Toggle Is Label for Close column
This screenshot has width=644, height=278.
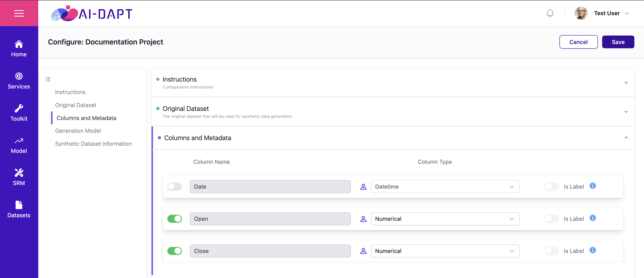tap(552, 251)
